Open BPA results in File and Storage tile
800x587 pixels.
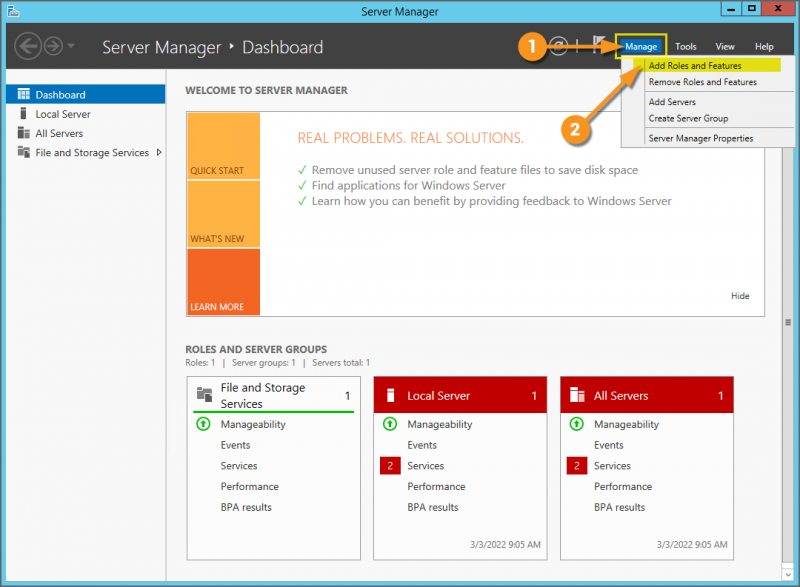246,507
